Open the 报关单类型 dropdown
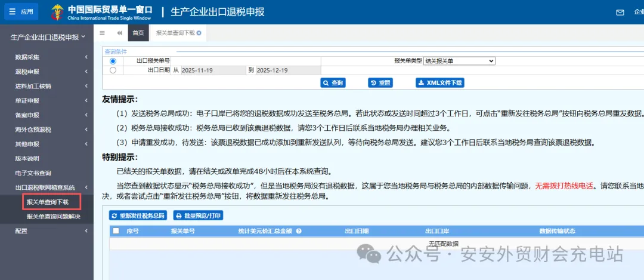The height and width of the screenshot is (280, 644). click(x=460, y=61)
